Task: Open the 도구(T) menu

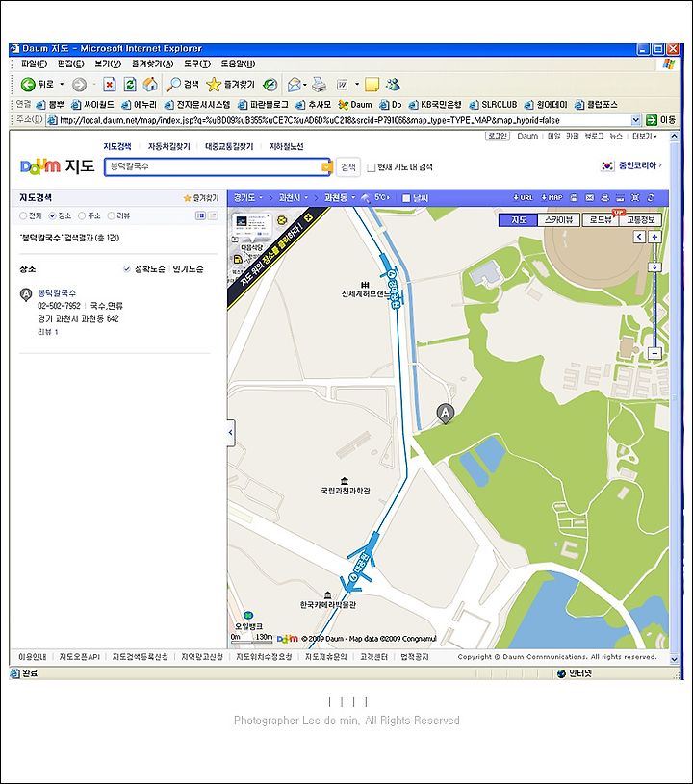Action: (x=197, y=64)
